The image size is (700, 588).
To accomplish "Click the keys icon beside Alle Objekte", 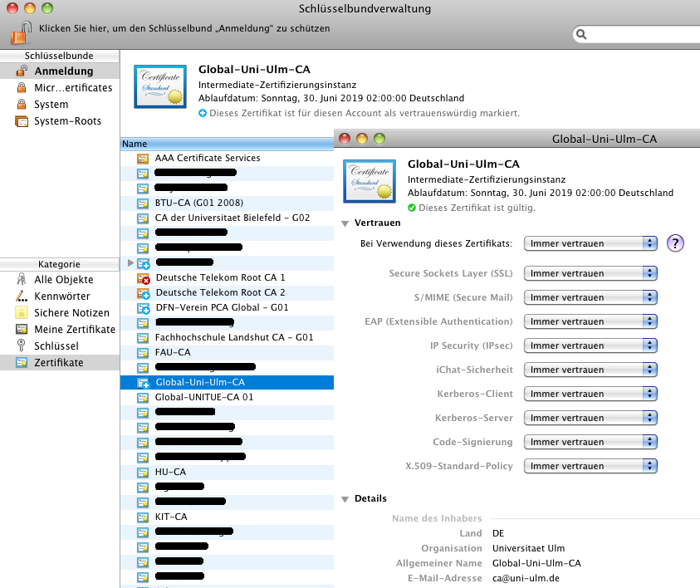I will (22, 280).
